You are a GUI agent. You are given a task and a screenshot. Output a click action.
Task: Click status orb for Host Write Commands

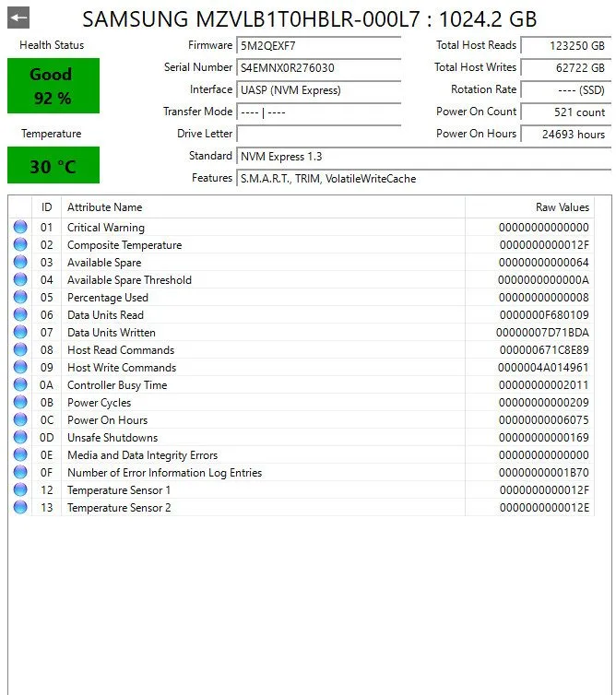tap(20, 367)
